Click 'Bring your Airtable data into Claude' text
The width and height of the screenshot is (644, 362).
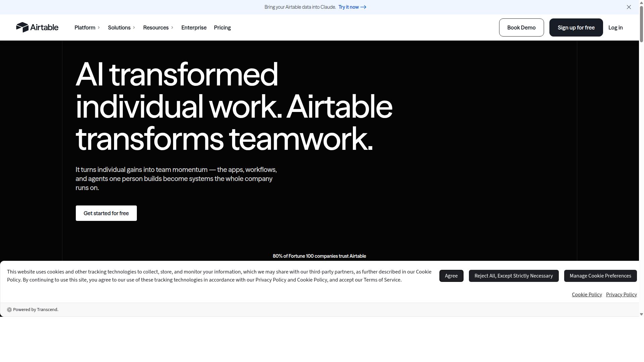[300, 7]
